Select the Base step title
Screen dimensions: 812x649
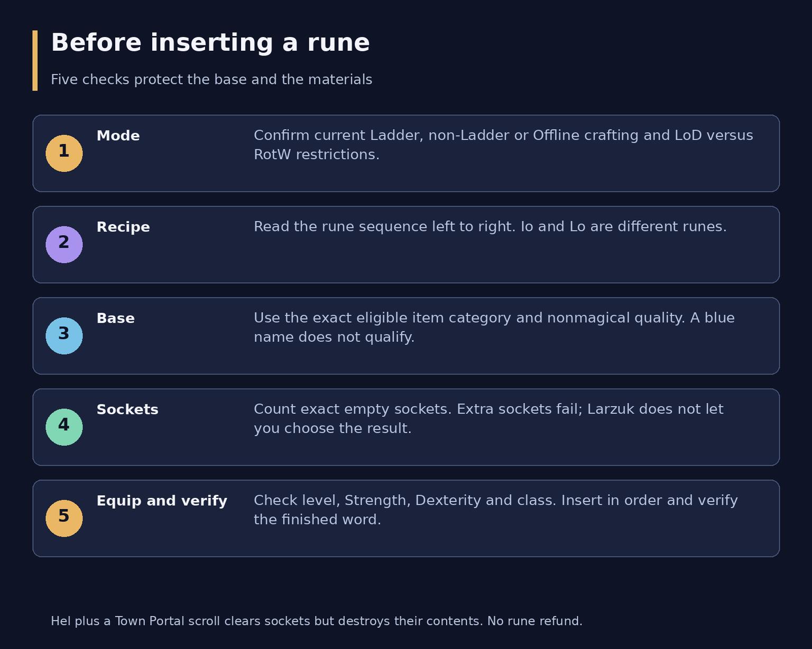point(115,319)
